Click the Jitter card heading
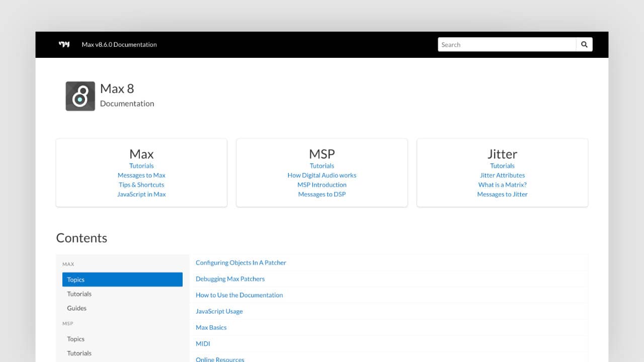Screen dimensions: 644x362 pos(503,154)
